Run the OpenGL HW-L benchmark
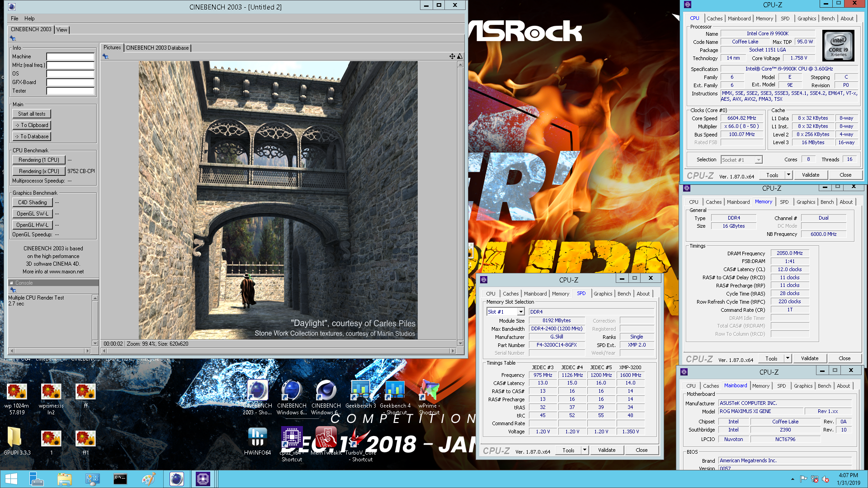 33,225
